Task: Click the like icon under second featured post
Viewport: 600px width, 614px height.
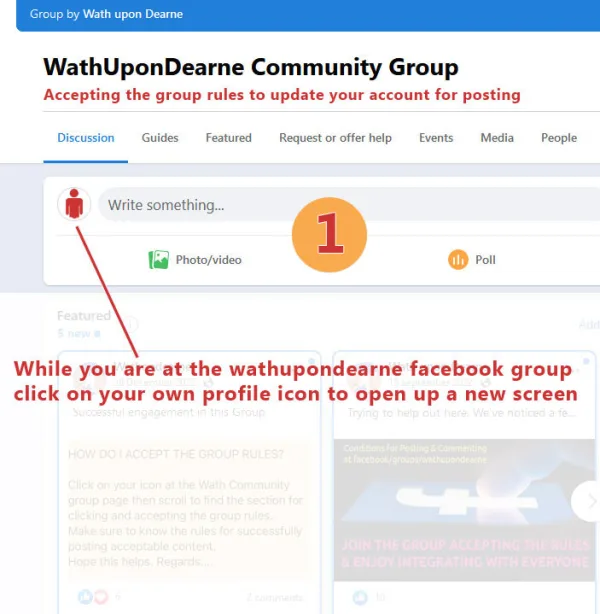Action: click(x=360, y=597)
